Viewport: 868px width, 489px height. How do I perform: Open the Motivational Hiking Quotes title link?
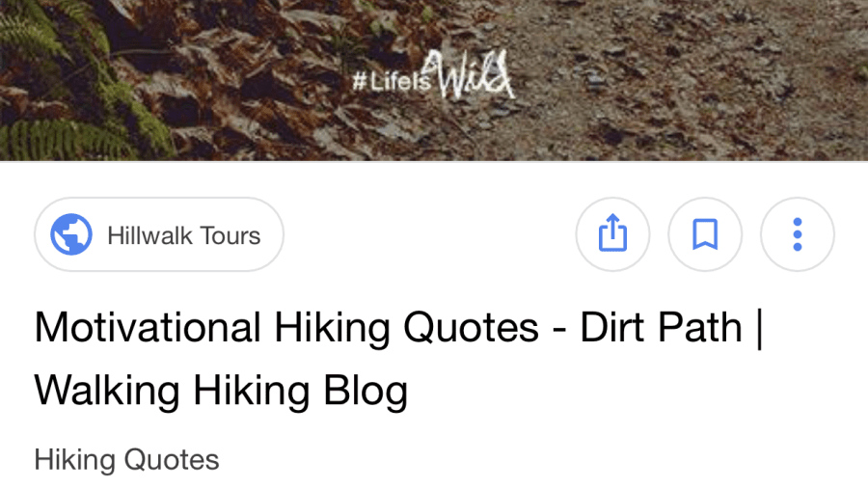(x=398, y=359)
